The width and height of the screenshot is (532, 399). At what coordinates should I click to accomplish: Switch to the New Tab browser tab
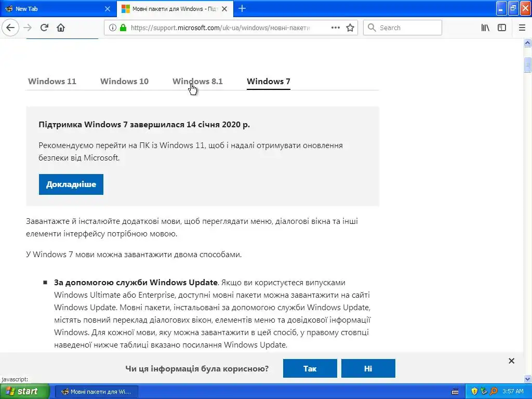[x=58, y=9]
